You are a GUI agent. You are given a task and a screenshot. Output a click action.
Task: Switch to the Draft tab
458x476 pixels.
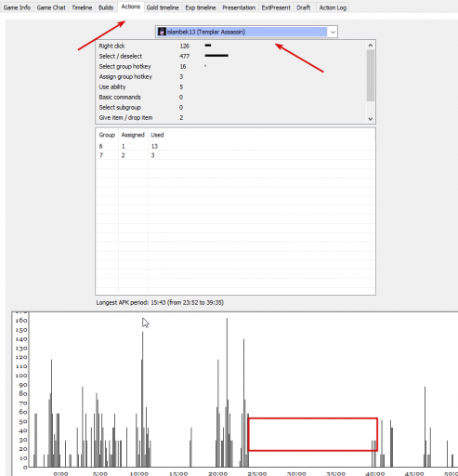304,7
